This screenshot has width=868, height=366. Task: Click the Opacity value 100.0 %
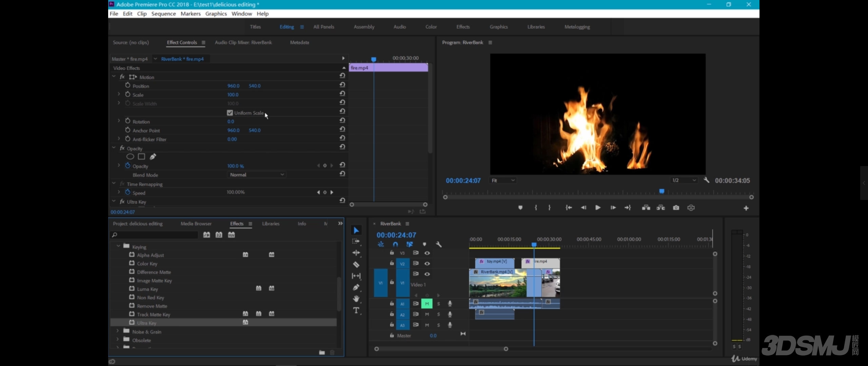(x=235, y=166)
